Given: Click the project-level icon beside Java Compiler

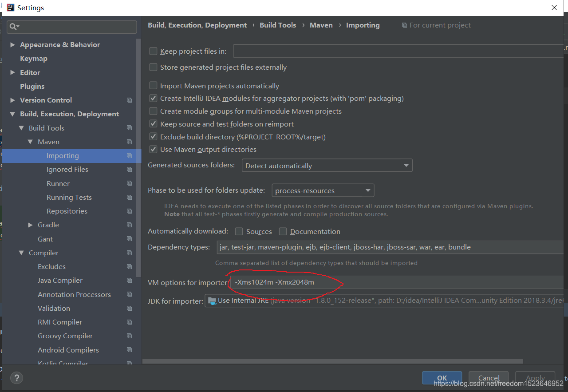Looking at the screenshot, I should tap(129, 281).
